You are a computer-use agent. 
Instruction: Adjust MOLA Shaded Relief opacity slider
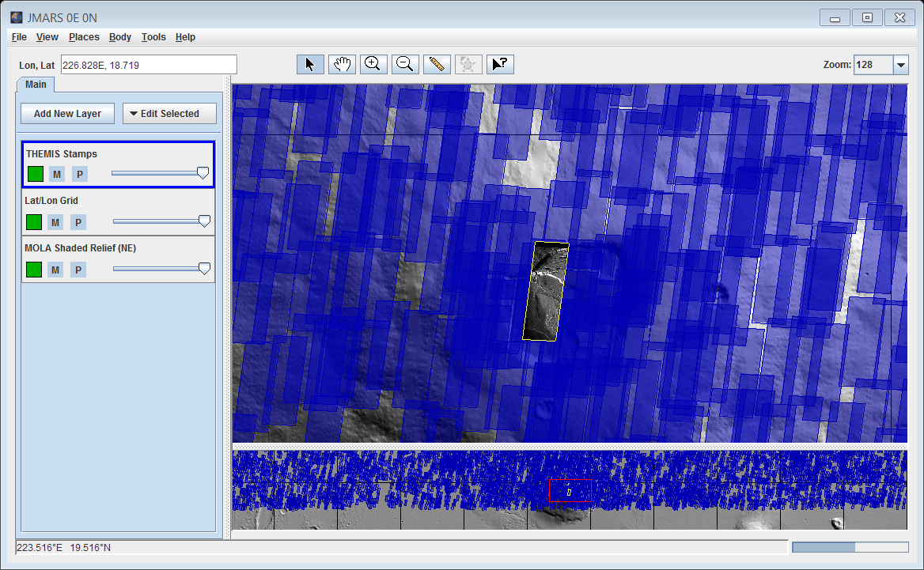(161, 269)
